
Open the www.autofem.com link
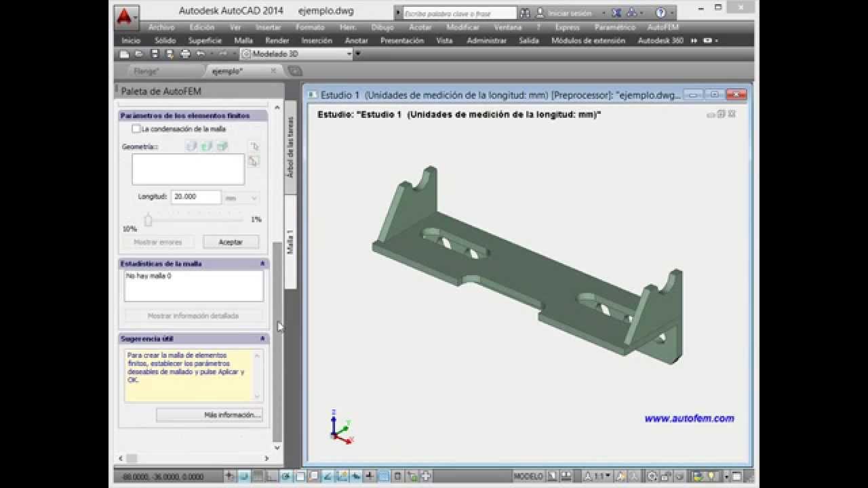pyautogui.click(x=689, y=419)
